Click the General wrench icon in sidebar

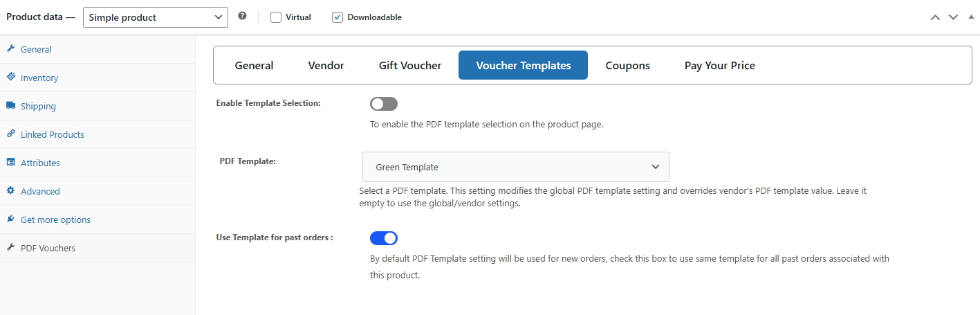point(11,49)
